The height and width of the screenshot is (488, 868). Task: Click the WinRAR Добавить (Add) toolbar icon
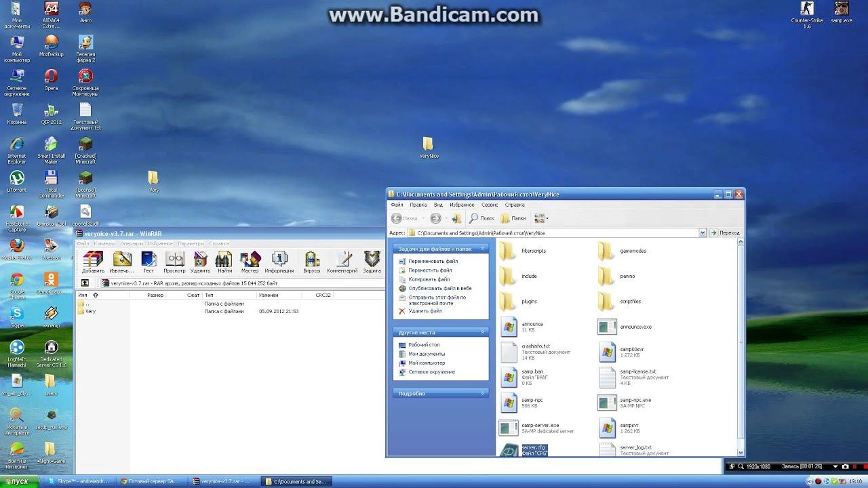click(93, 262)
